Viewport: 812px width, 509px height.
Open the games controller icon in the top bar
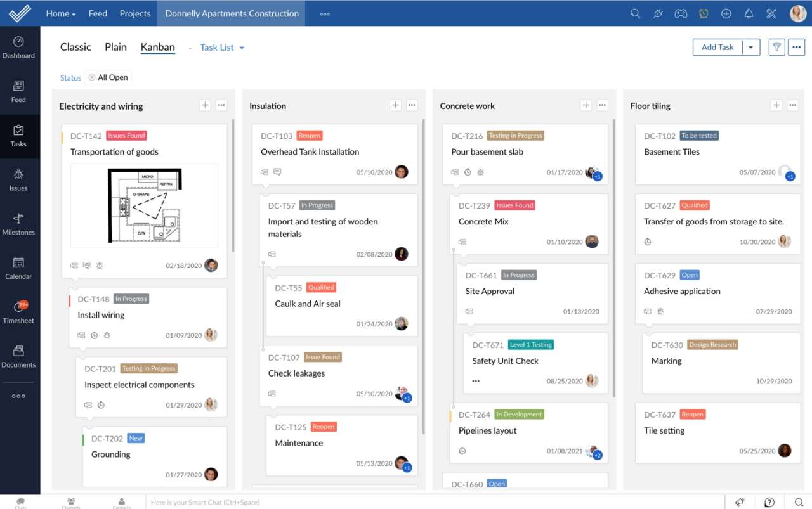pyautogui.click(x=681, y=13)
